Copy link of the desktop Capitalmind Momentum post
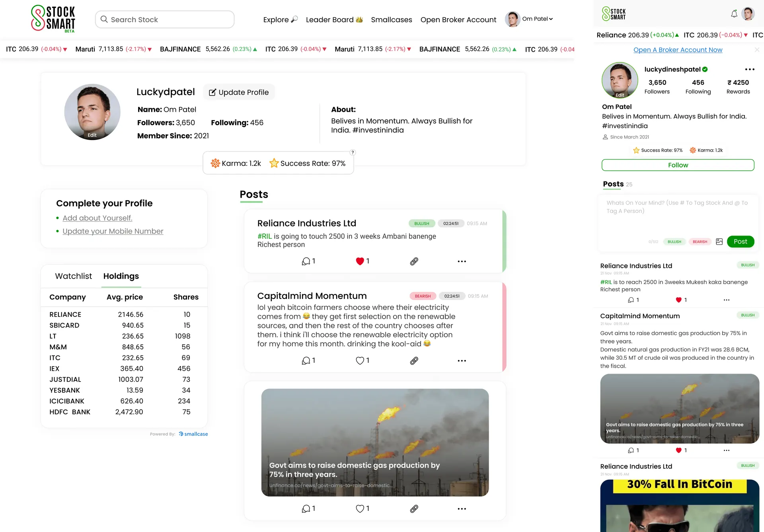This screenshot has width=764, height=532. (414, 361)
